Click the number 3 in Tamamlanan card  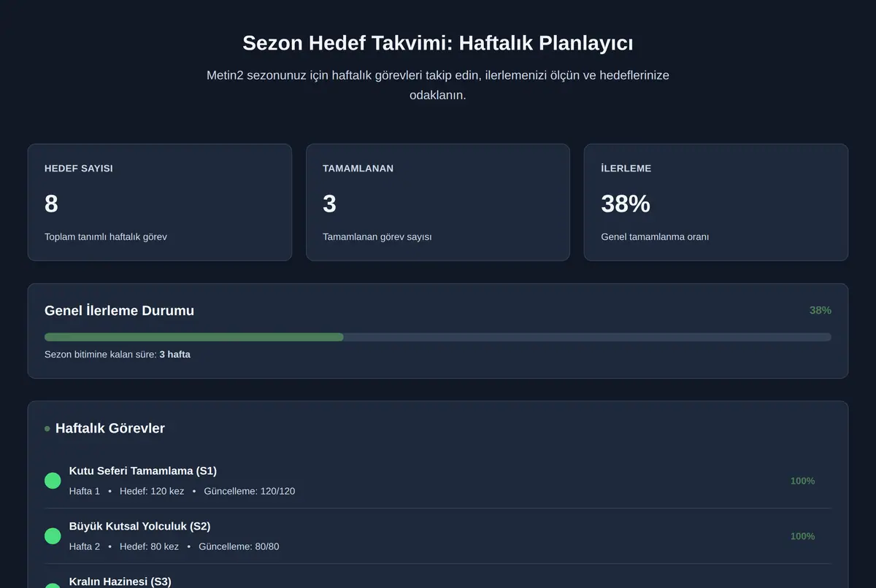click(329, 204)
